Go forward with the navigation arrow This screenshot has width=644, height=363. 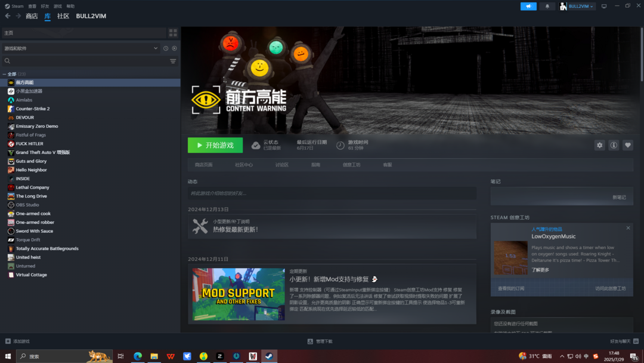coord(18,16)
